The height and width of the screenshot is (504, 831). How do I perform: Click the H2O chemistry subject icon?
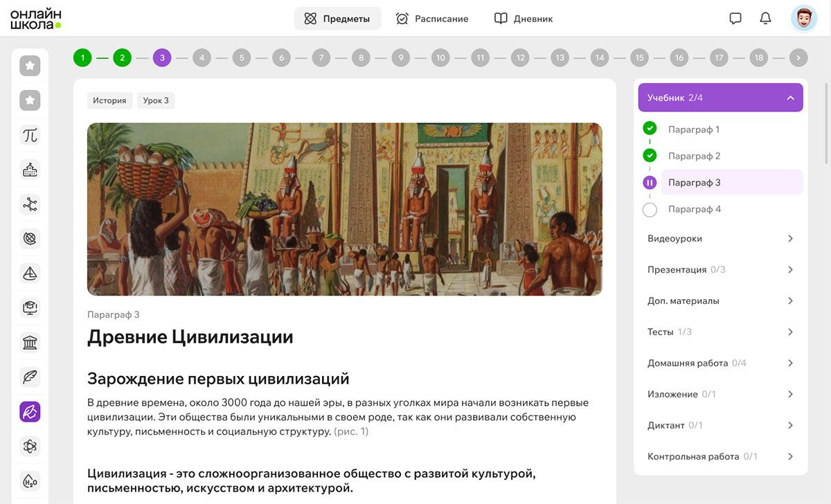(x=30, y=481)
